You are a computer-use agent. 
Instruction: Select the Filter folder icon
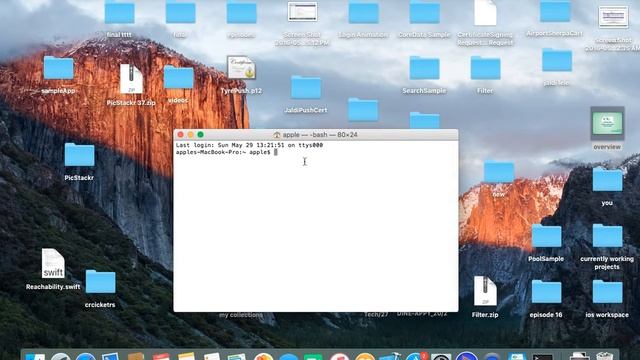485,68
